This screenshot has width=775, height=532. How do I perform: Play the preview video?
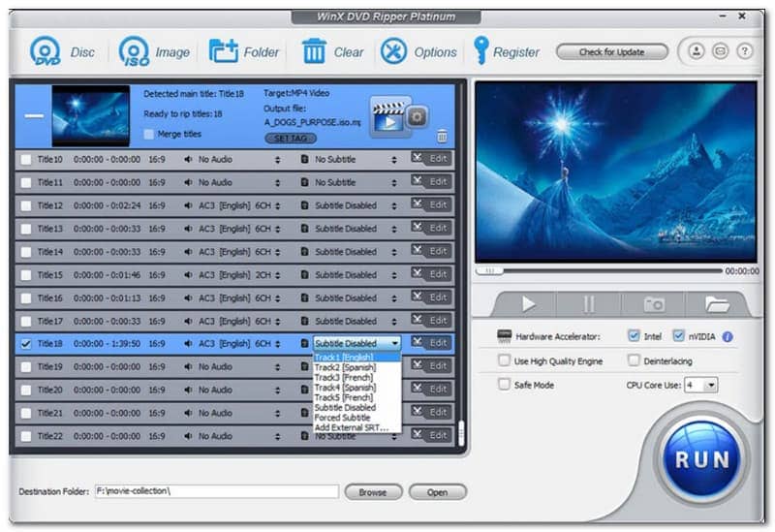click(528, 304)
